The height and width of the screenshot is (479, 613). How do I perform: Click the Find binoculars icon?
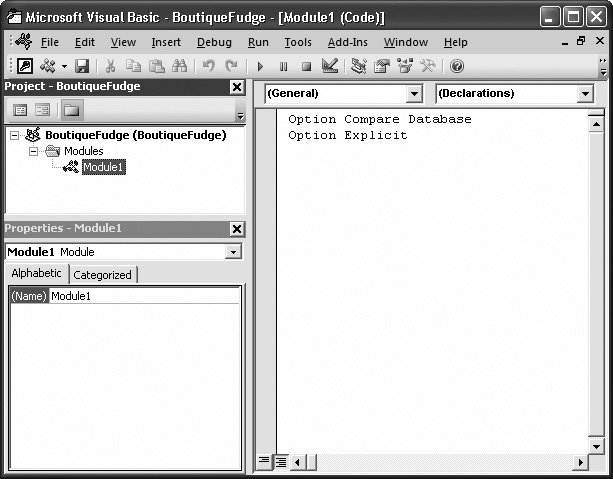179,66
